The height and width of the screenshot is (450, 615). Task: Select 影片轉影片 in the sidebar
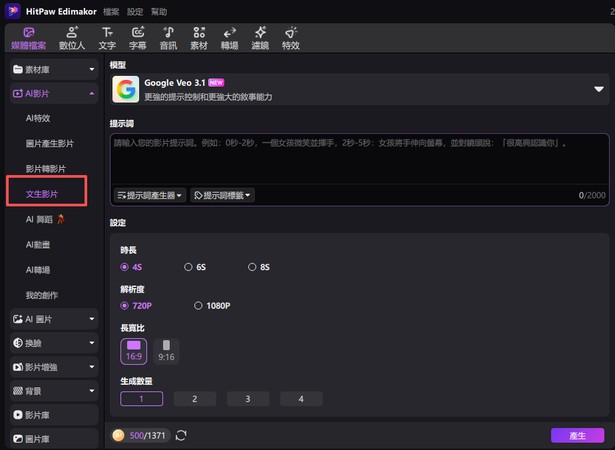[45, 169]
